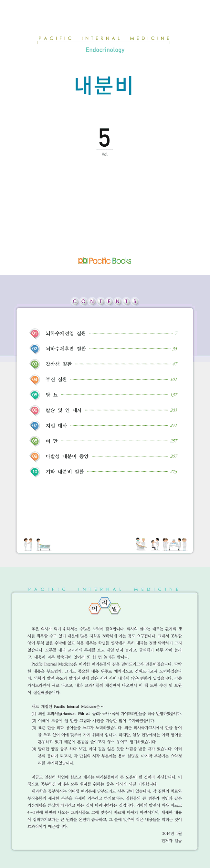Click the 02 blue pin marker
Screen dimensions: 210x868
(34, 349)
